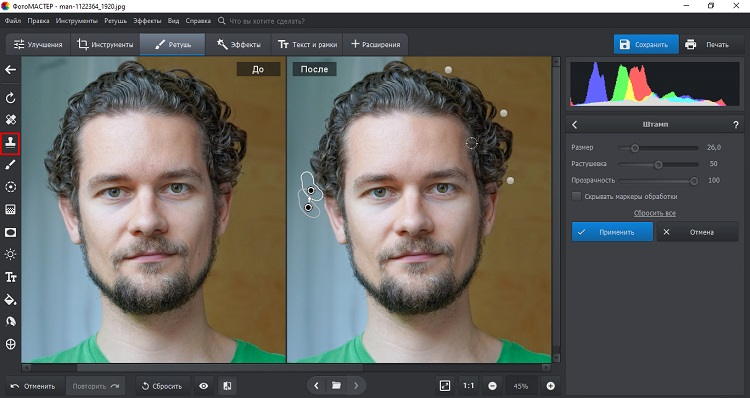Image resolution: width=750 pixels, height=398 pixels.
Task: Click the search magnifier icon in menu bar
Action: (221, 21)
